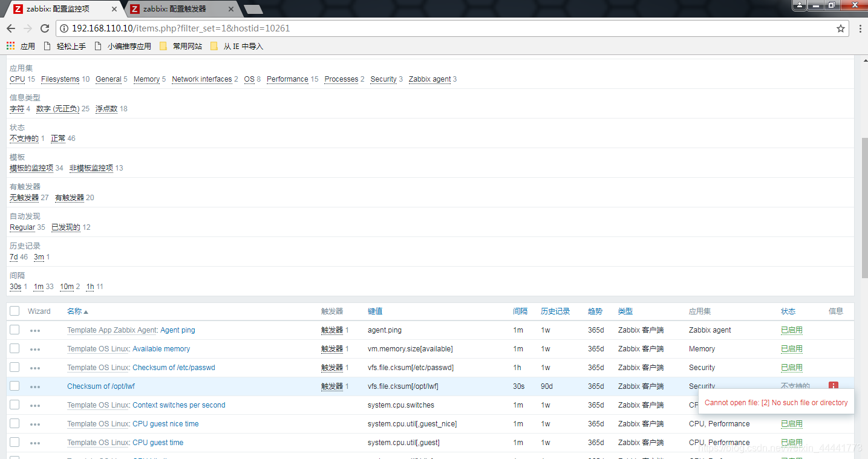868x459 pixels.
Task: Filter by Zabbix agent application
Action: tap(429, 79)
